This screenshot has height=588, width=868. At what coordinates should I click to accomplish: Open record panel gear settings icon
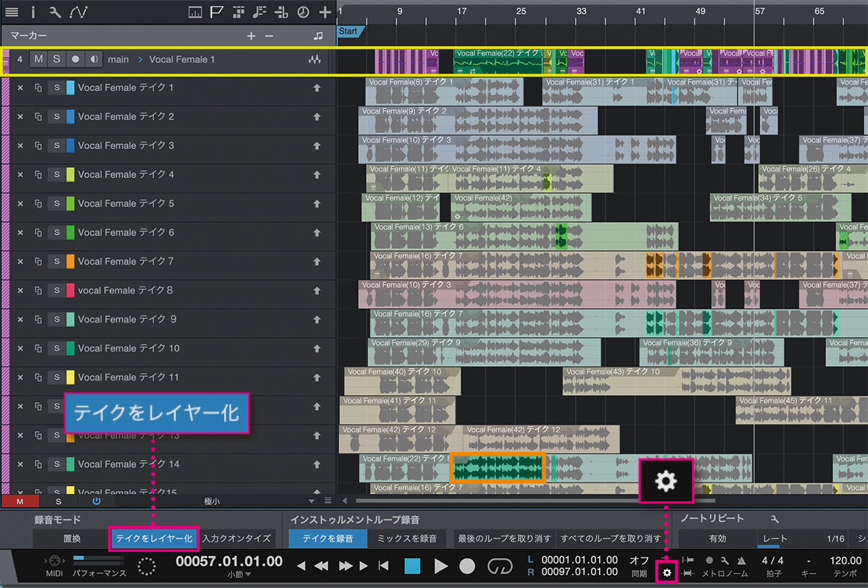pyautogui.click(x=667, y=572)
